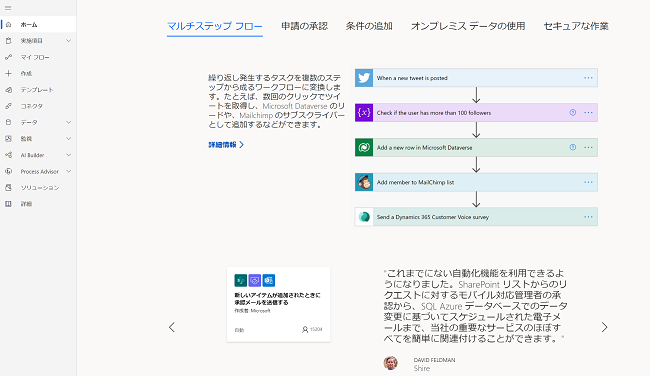Click the MailChimp monkey icon

pyautogui.click(x=364, y=182)
